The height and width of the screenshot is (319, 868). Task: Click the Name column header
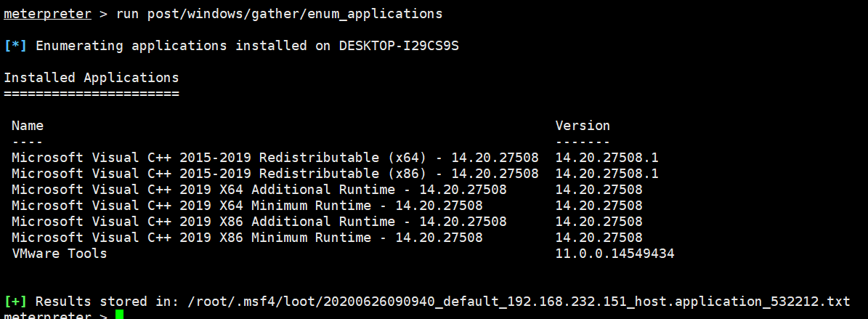(28, 126)
